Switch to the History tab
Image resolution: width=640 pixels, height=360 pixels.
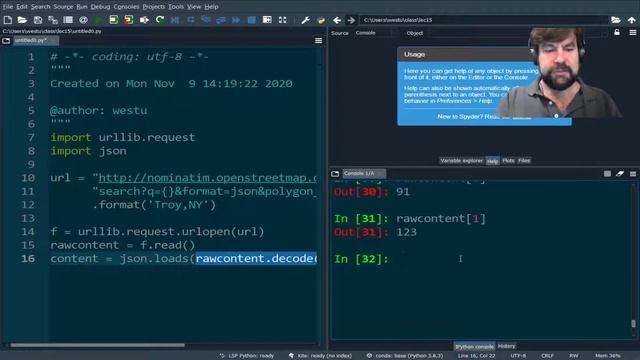[x=507, y=346]
